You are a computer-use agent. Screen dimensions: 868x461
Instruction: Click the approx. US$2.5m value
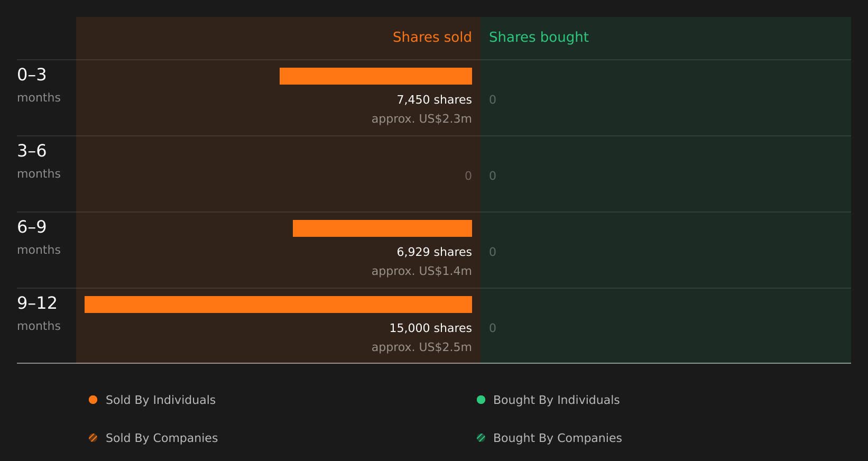point(421,347)
